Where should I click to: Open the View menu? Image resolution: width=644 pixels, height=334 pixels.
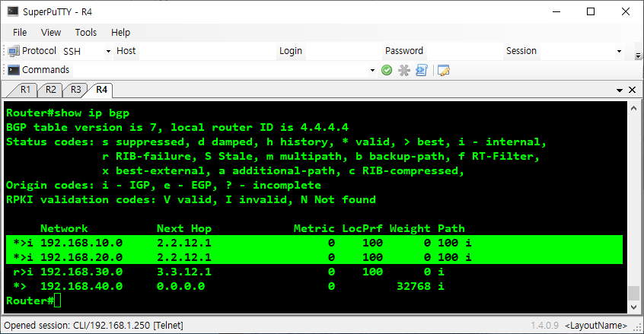tap(51, 33)
